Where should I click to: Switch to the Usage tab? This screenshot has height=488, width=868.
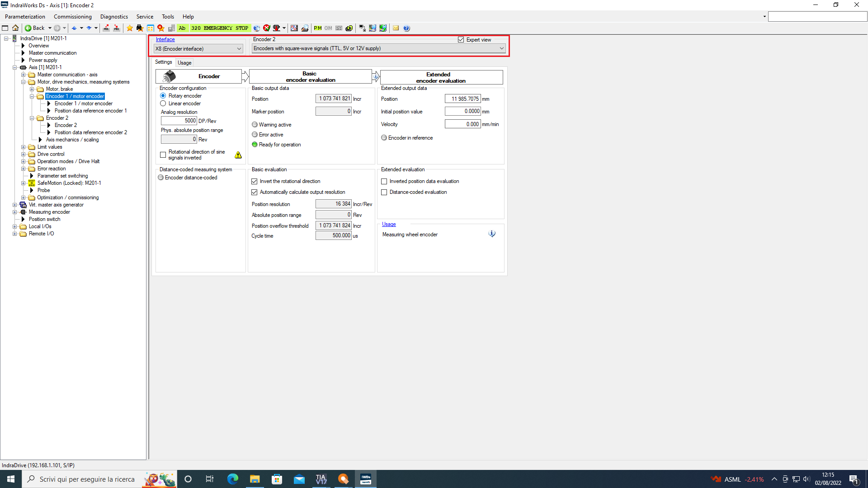(184, 63)
